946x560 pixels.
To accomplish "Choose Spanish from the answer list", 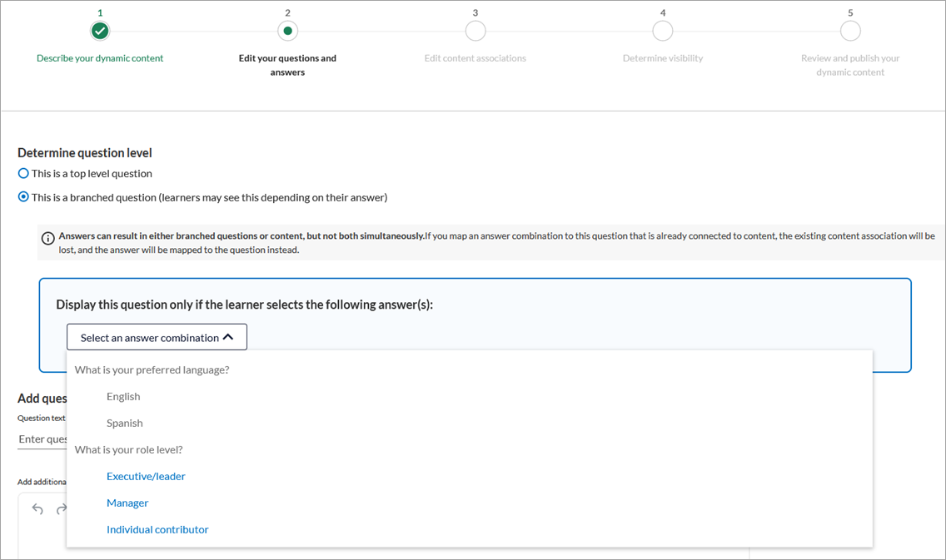I will [124, 423].
